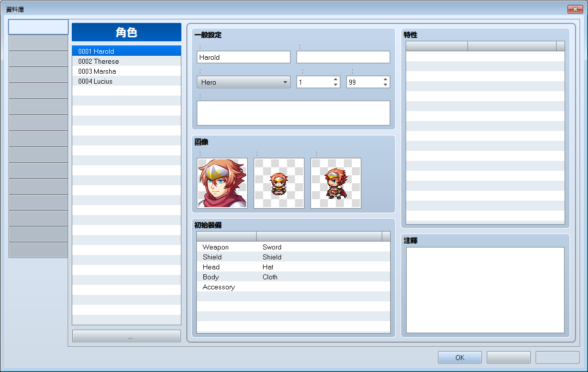The height and width of the screenshot is (372, 588).
Task: Select actor 0004 Lucius in the list
Action: [127, 81]
